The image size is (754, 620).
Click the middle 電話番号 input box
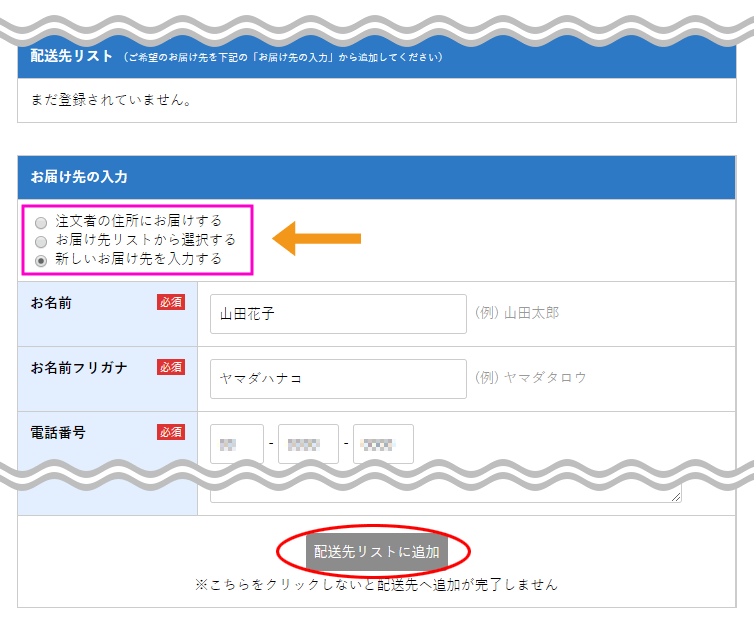click(x=308, y=443)
